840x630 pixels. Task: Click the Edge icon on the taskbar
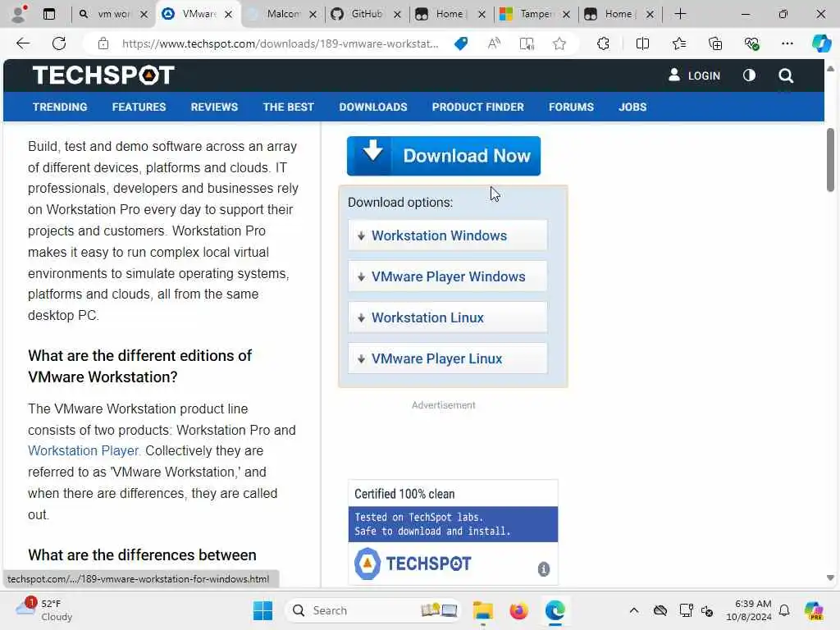pyautogui.click(x=555, y=610)
